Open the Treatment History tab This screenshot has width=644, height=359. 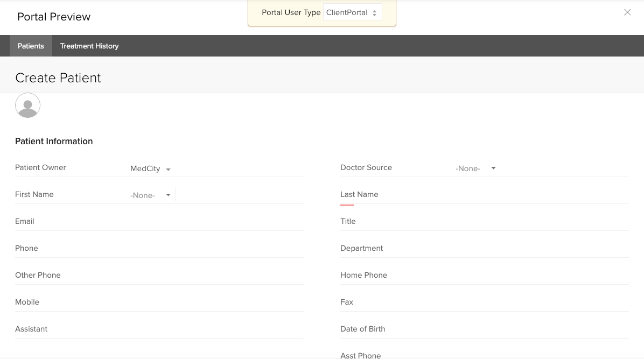pos(89,46)
